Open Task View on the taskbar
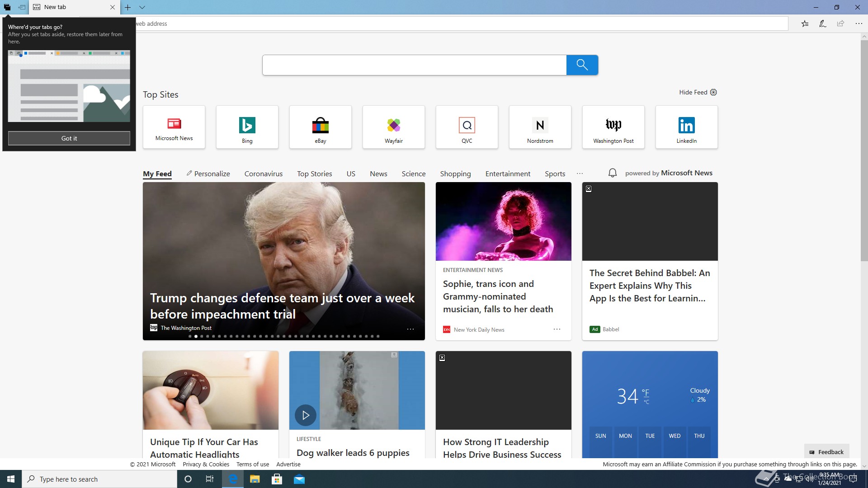Image resolution: width=868 pixels, height=488 pixels. click(210, 479)
